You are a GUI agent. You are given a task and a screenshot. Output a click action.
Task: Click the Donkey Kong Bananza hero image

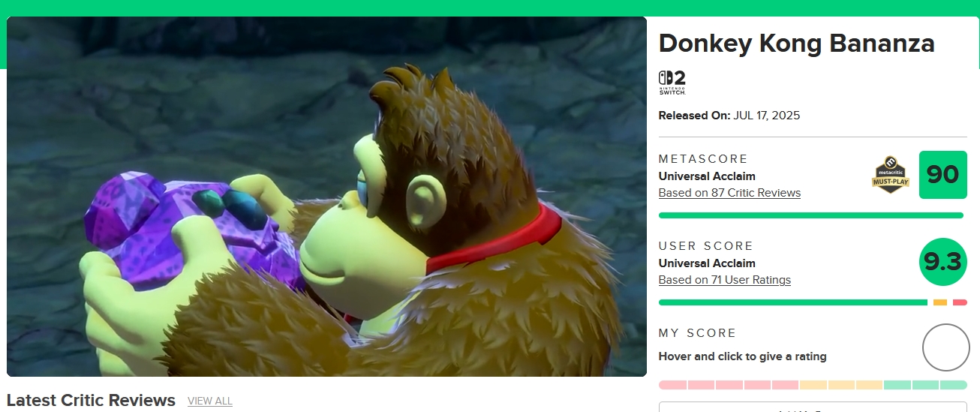click(x=326, y=197)
